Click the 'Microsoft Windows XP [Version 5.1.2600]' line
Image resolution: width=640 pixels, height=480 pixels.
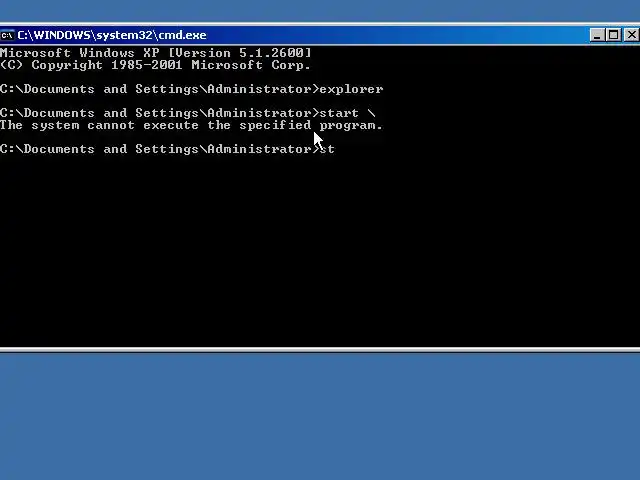(x=156, y=53)
